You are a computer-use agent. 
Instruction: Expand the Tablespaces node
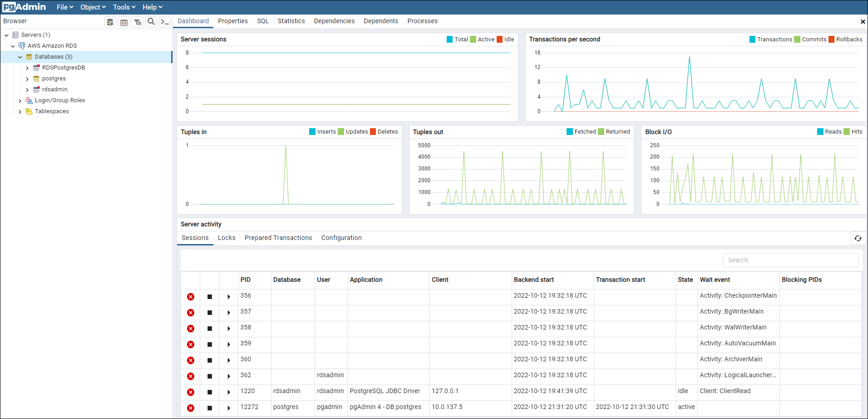(20, 111)
